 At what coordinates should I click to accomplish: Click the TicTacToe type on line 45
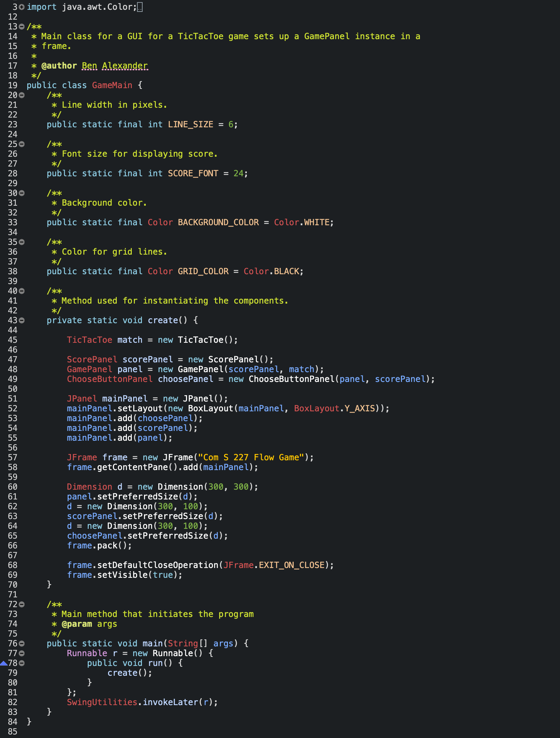[x=89, y=340]
